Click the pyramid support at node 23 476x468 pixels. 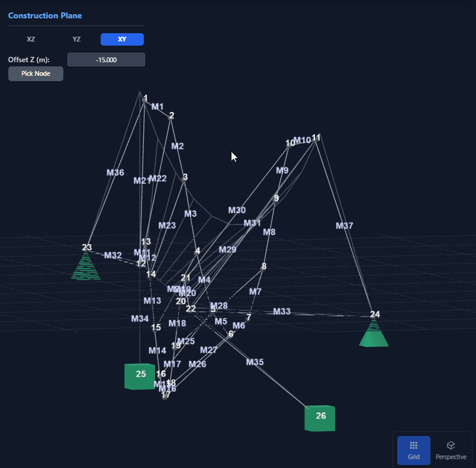tap(86, 267)
